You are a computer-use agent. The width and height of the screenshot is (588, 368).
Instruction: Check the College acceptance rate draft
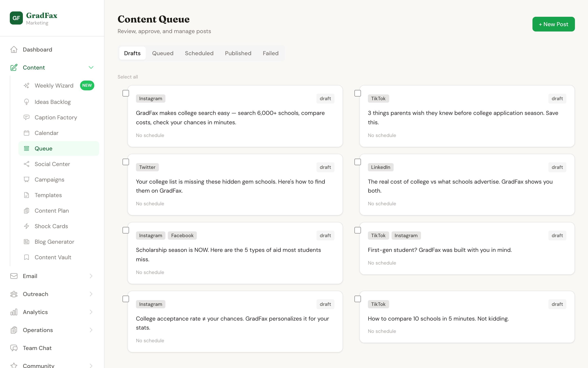pyautogui.click(x=126, y=299)
